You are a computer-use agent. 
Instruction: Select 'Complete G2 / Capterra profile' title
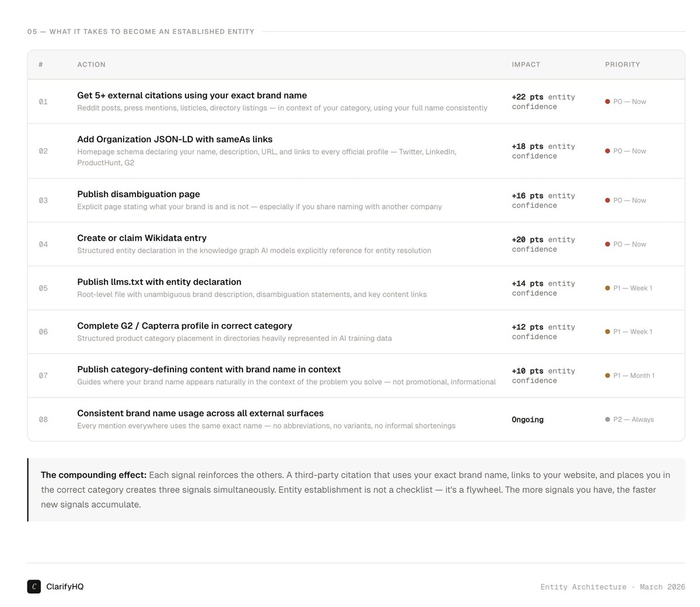[184, 326]
